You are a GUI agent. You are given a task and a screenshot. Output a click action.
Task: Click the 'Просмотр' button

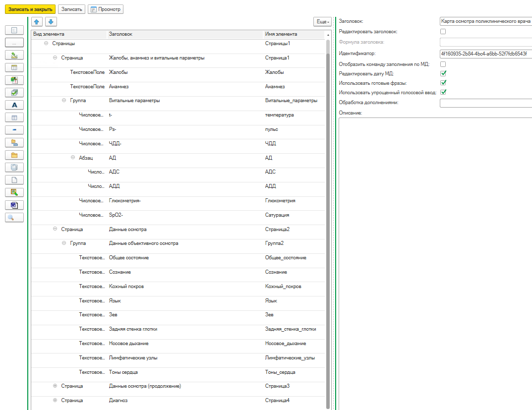(x=106, y=9)
